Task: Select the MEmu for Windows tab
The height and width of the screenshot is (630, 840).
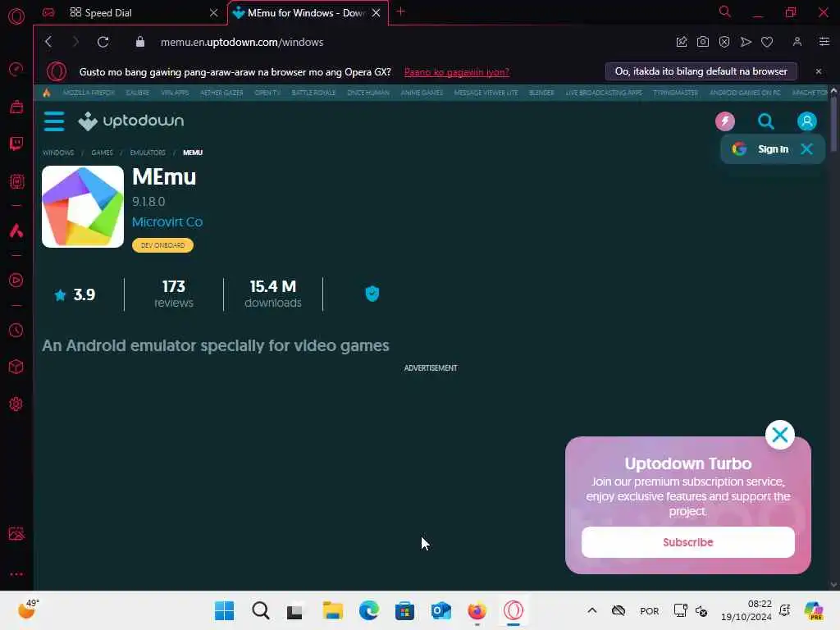Action: click(308, 12)
